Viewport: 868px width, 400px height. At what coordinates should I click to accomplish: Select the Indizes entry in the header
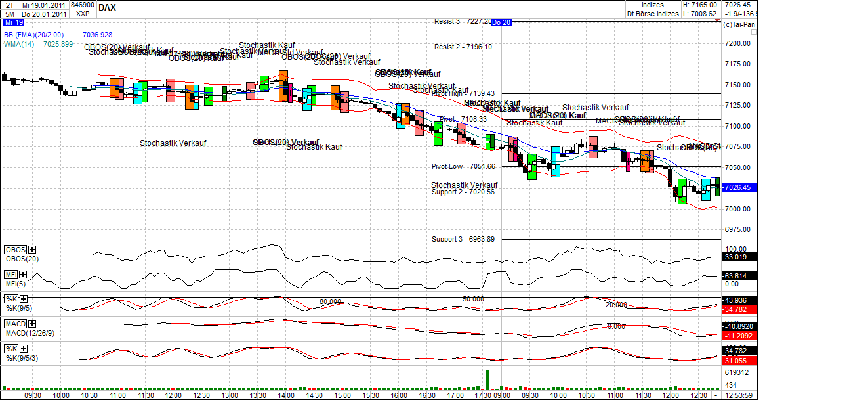click(x=651, y=5)
